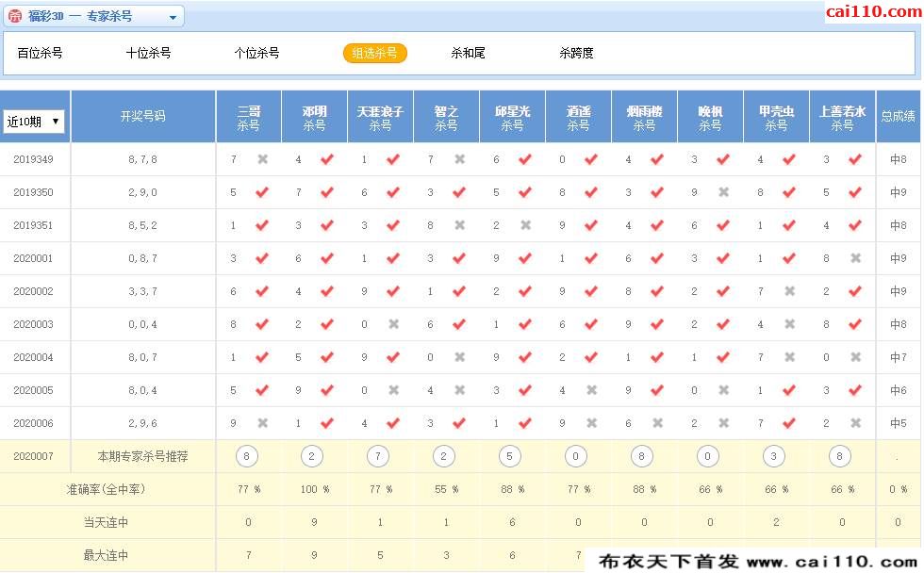Viewport: 924px width, 573px height.
Task: Click 中5 total result in row 2020006
Action: pyautogui.click(x=898, y=423)
